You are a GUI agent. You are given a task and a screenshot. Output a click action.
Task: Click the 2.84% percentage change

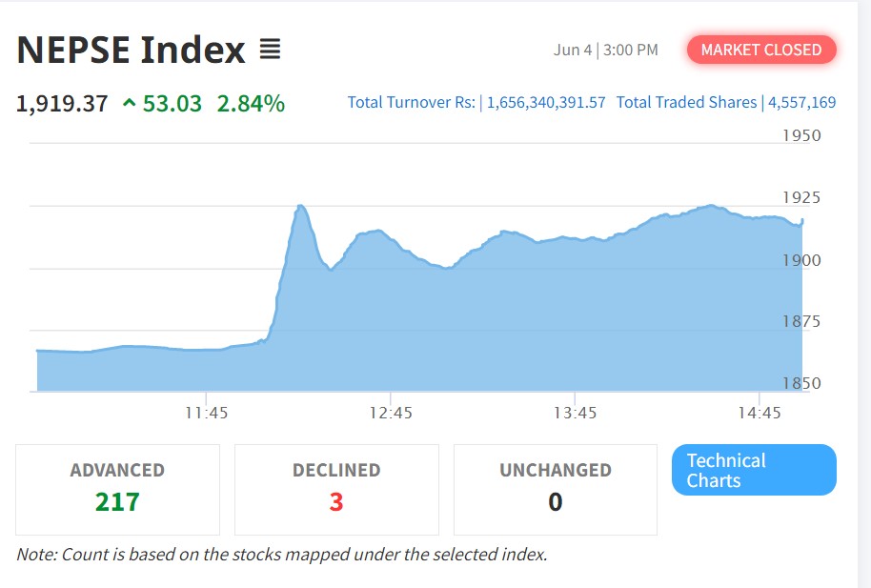pos(251,104)
